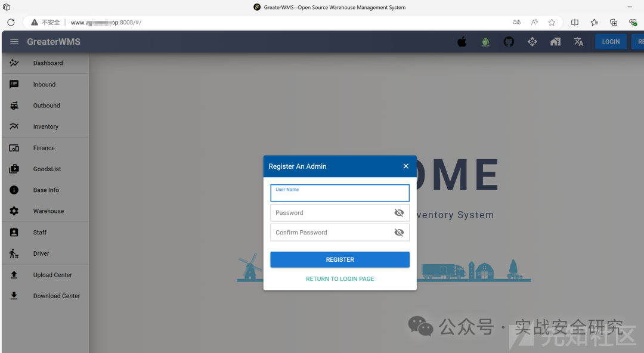Screen dimensions: 644x353
Task: Click the browser address bar URL
Action: pyautogui.click(x=106, y=22)
